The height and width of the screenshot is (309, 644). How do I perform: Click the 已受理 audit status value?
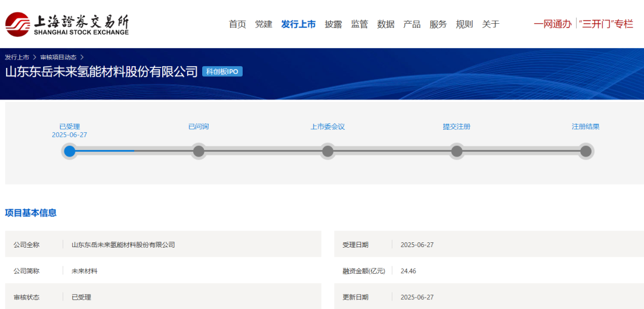click(81, 297)
